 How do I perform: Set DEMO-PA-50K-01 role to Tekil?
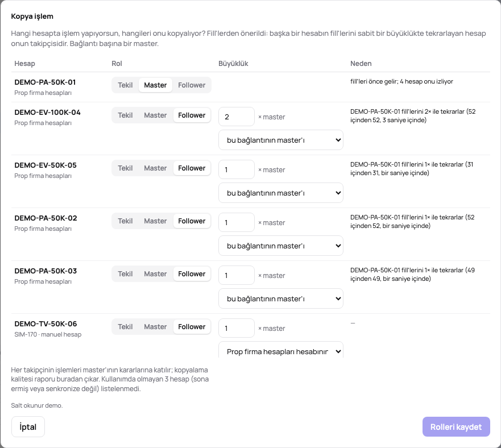[x=125, y=85]
